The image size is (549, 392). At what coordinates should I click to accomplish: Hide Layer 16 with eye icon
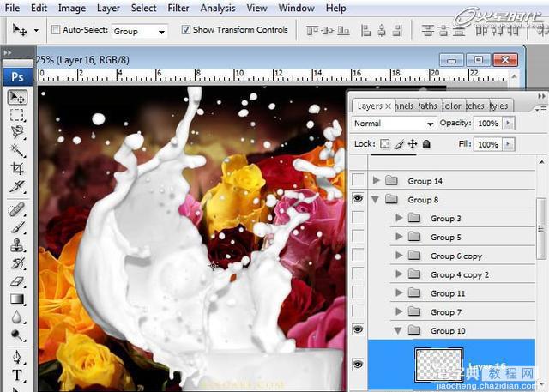pos(358,365)
